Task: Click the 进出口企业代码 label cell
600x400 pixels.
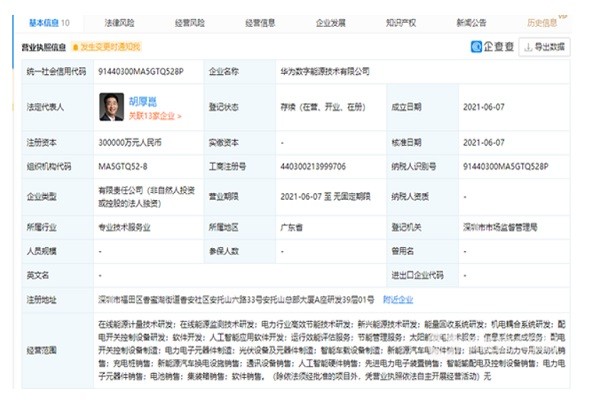Action: (422, 275)
